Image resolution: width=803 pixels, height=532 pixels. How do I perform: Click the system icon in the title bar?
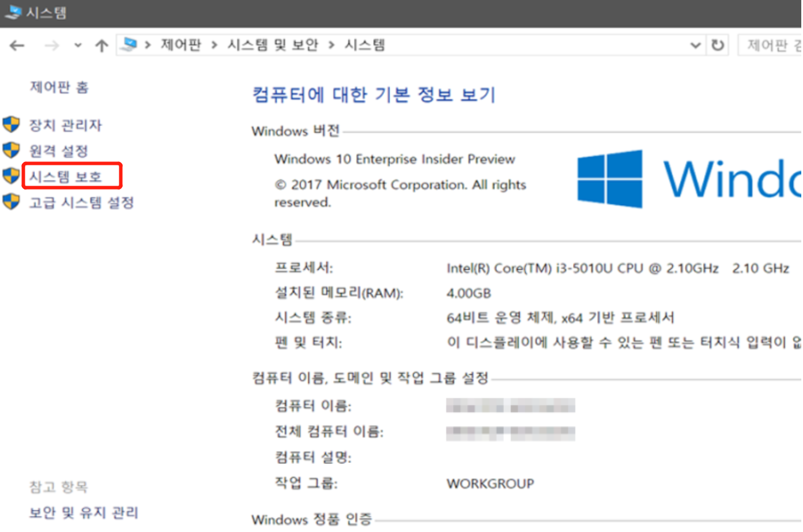(x=12, y=12)
